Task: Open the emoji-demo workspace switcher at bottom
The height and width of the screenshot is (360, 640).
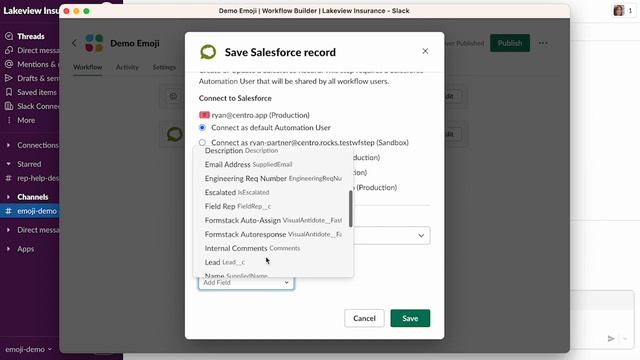Action: pyautogui.click(x=29, y=349)
